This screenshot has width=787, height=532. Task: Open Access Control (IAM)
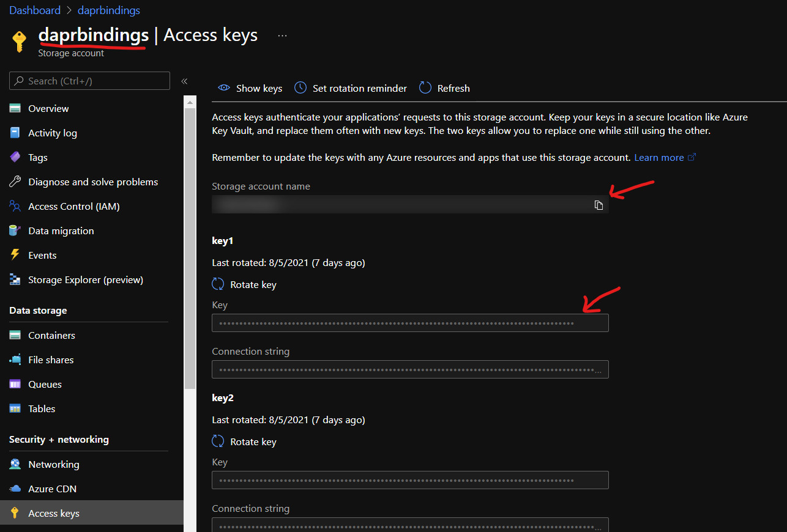pos(73,206)
